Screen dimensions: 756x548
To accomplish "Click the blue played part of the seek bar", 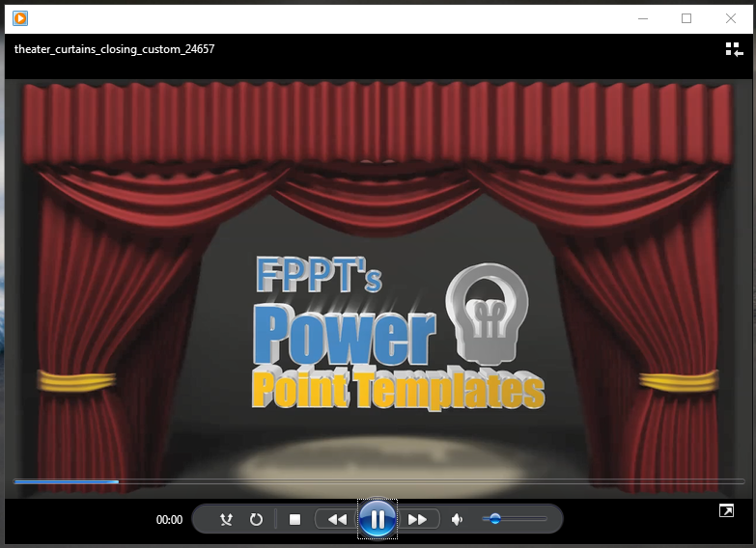I will tap(66, 480).
